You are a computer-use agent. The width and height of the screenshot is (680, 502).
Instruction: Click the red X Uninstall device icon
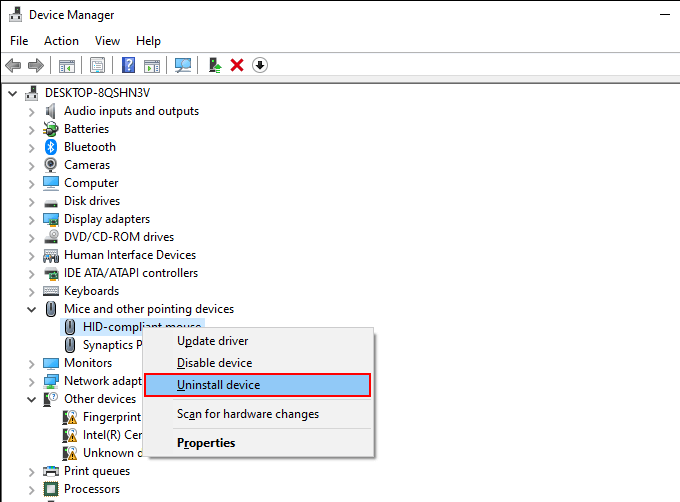237,65
